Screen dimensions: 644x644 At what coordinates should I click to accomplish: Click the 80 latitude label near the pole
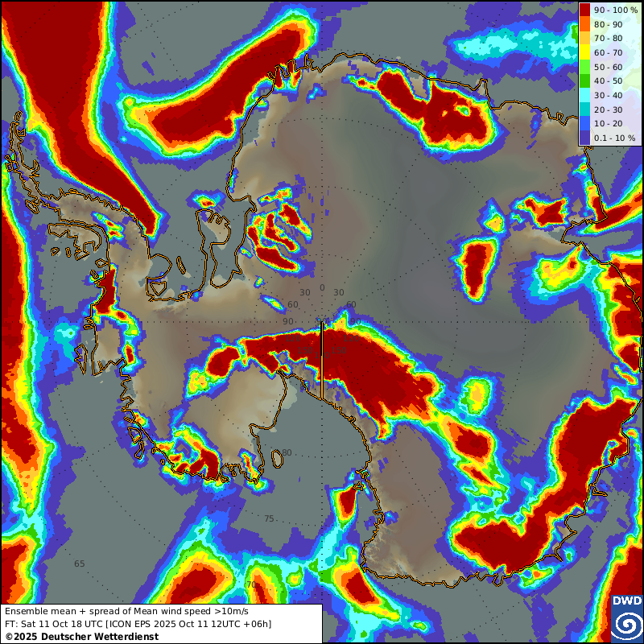coord(287,452)
